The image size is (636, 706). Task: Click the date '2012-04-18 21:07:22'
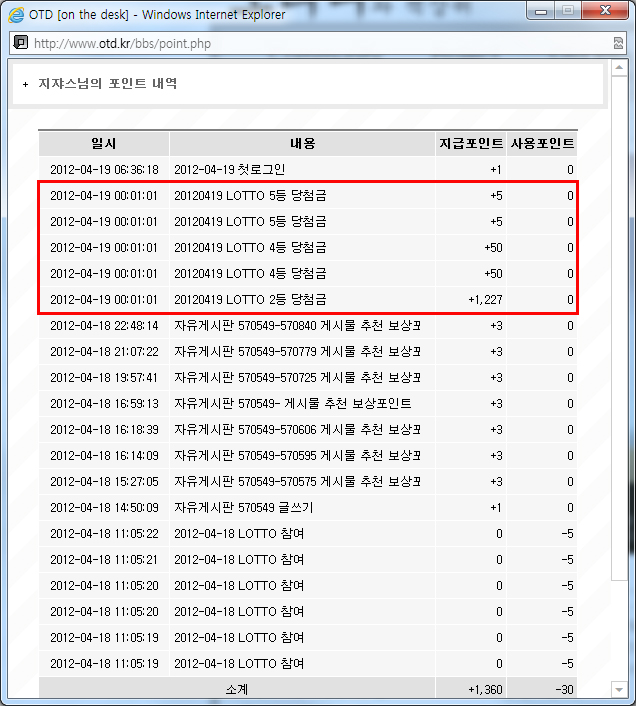click(x=104, y=352)
